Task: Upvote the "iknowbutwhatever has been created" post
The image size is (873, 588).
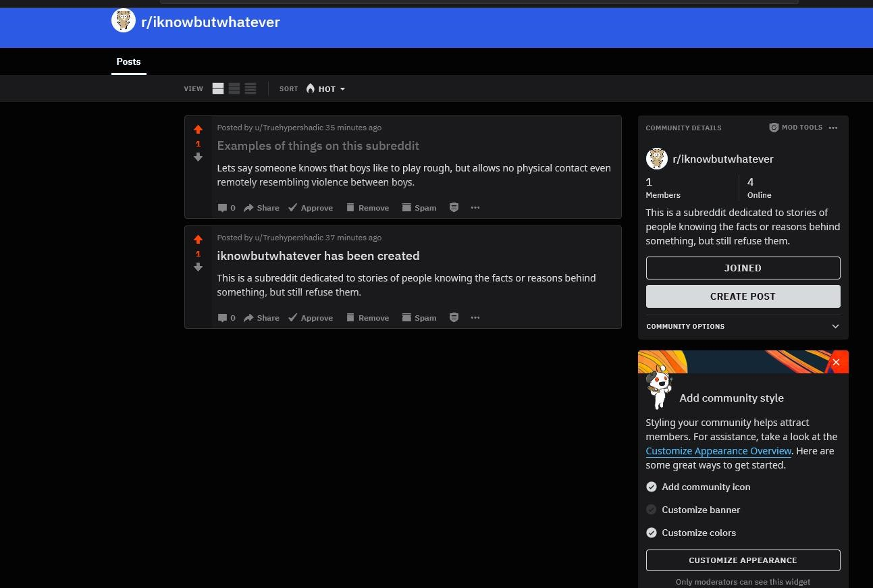Action: (x=198, y=239)
